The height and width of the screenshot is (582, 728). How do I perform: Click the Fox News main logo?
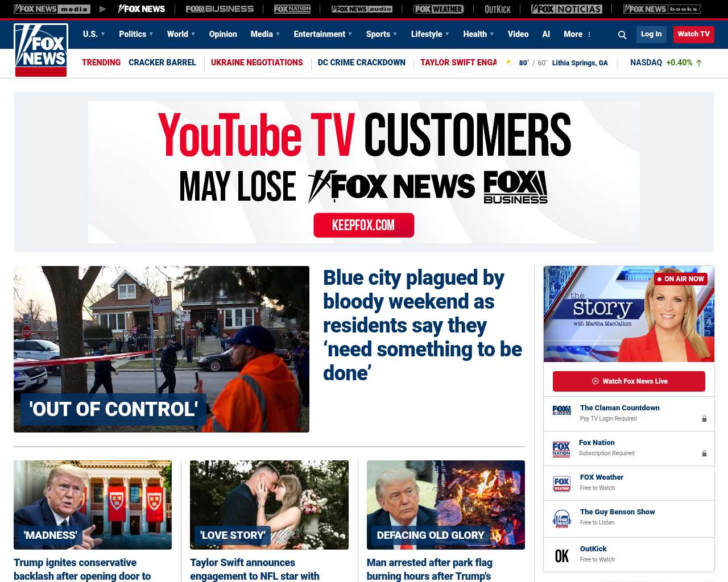[41, 50]
